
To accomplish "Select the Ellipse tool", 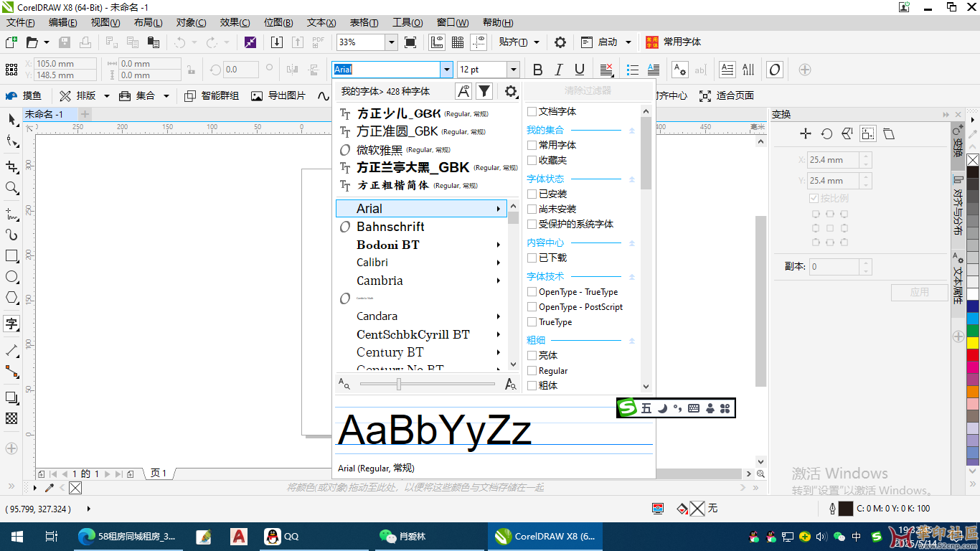I will 12,277.
